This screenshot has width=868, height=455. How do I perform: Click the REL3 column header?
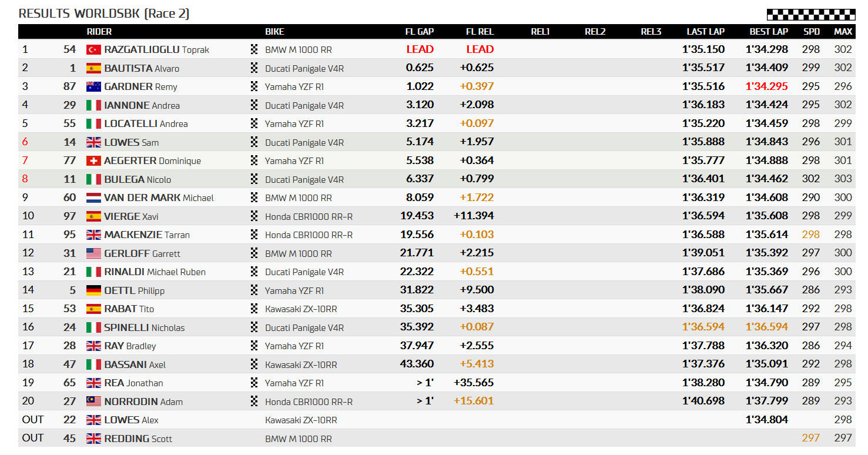click(x=651, y=32)
